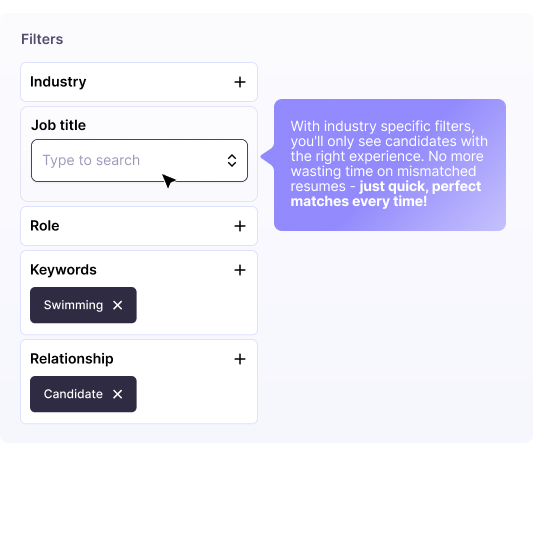Click the plus icon beside Role
This screenshot has height=534, width=533.
pyautogui.click(x=240, y=226)
